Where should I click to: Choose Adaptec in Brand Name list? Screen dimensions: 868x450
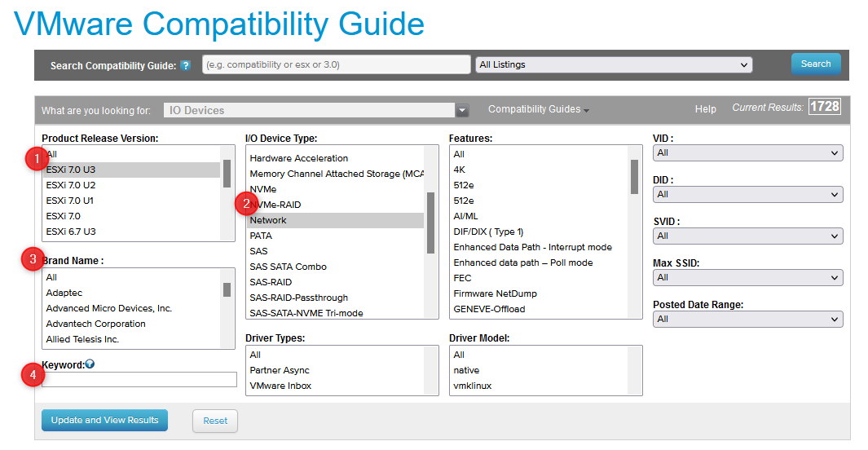point(64,293)
